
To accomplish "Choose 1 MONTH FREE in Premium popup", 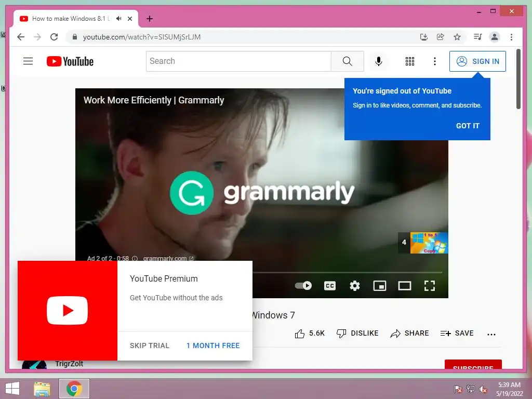I will pyautogui.click(x=213, y=345).
